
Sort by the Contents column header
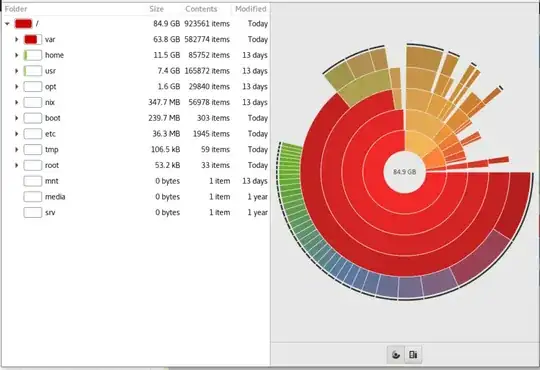(x=201, y=9)
